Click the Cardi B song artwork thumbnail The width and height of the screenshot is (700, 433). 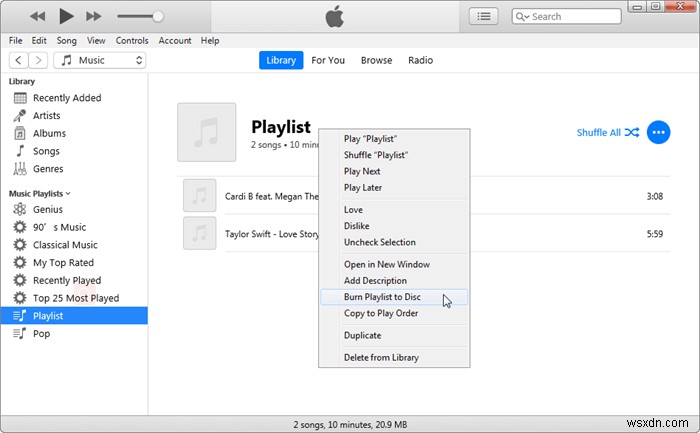point(200,196)
